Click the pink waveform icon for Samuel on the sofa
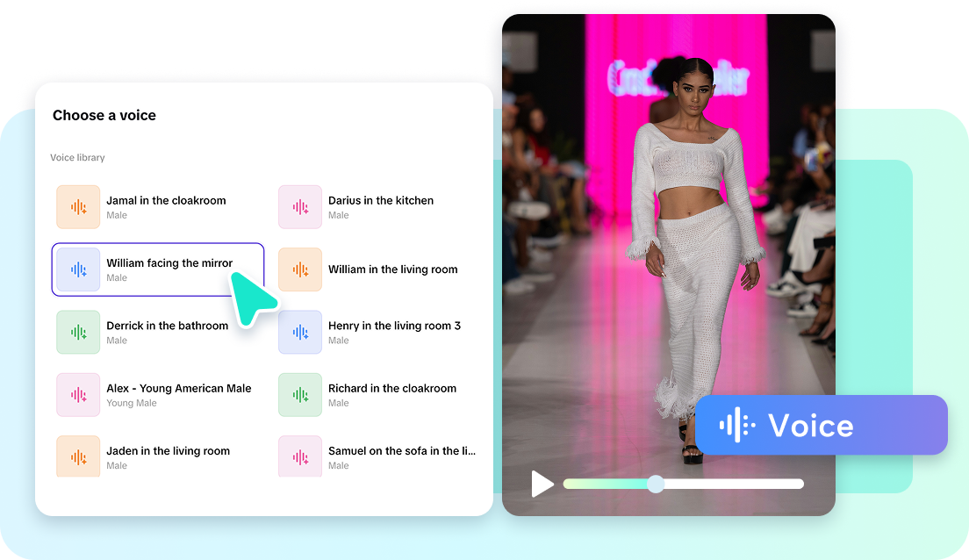This screenshot has height=560, width=969. tap(299, 456)
